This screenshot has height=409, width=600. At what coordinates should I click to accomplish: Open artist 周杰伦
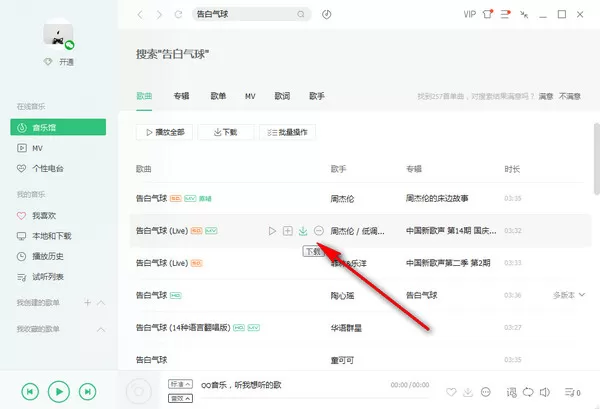[342, 199]
